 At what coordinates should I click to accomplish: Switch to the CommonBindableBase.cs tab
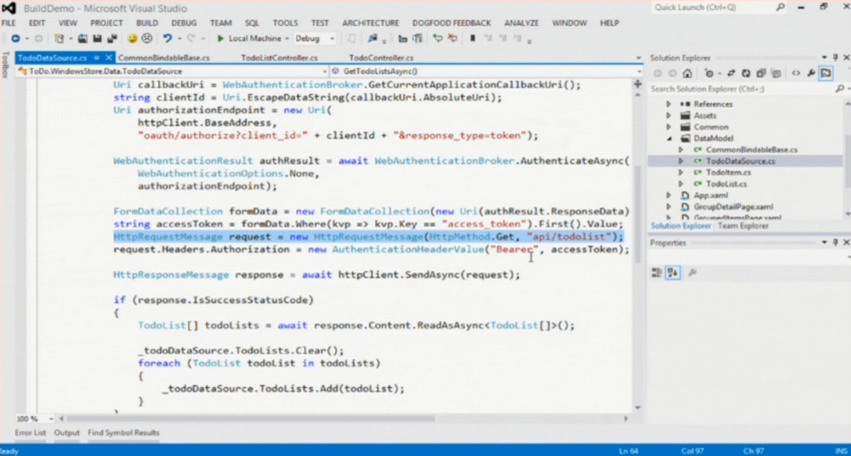click(x=163, y=58)
